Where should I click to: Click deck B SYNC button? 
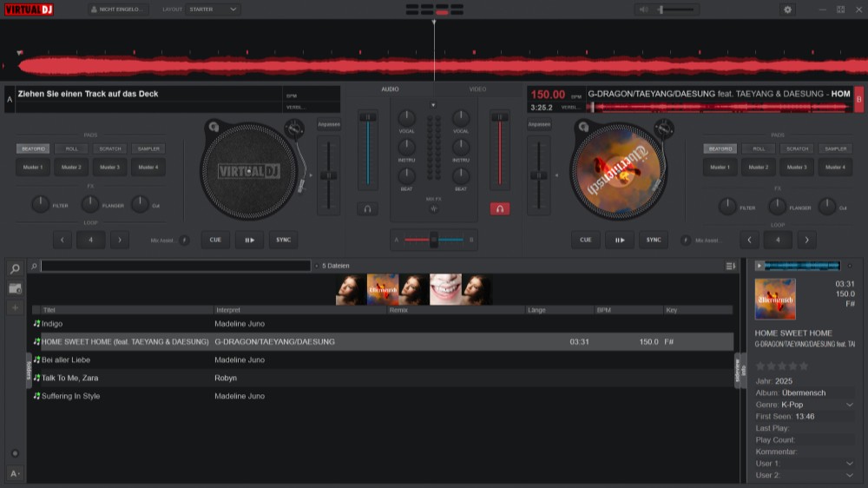coord(654,240)
